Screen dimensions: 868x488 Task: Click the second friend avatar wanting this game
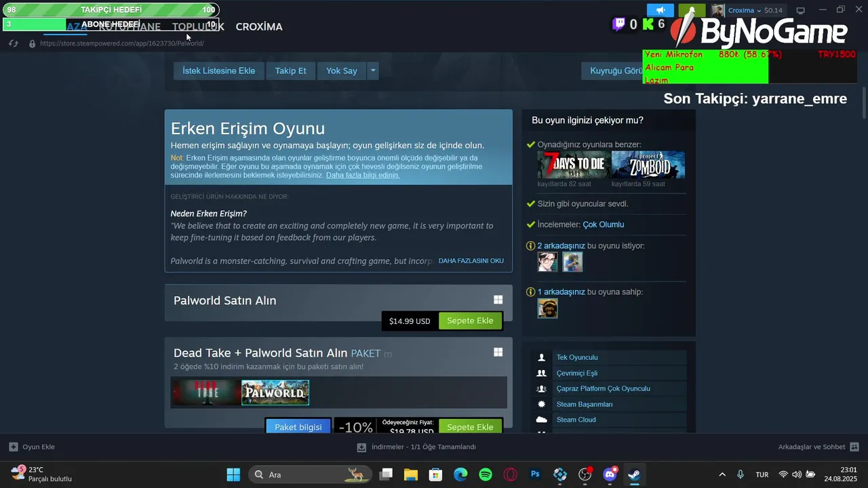tap(572, 262)
